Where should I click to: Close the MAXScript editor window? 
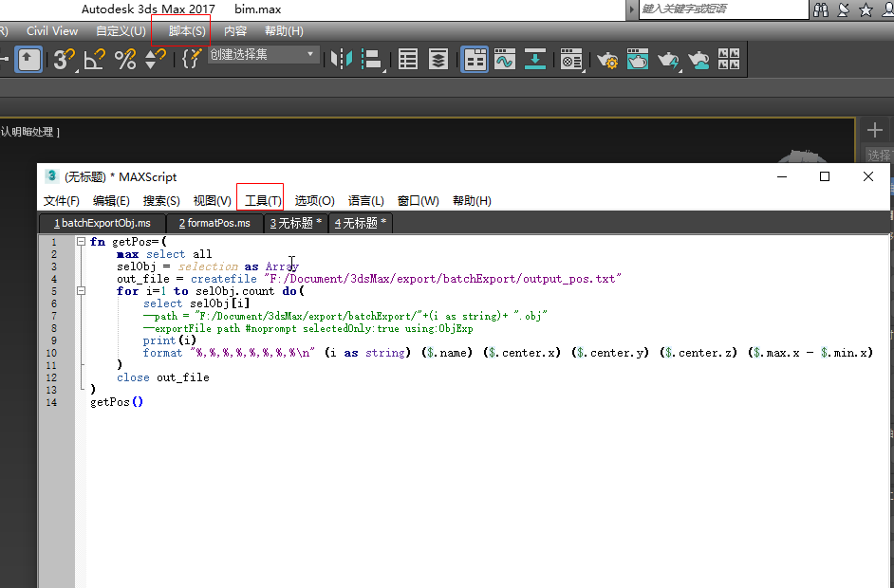click(x=867, y=176)
